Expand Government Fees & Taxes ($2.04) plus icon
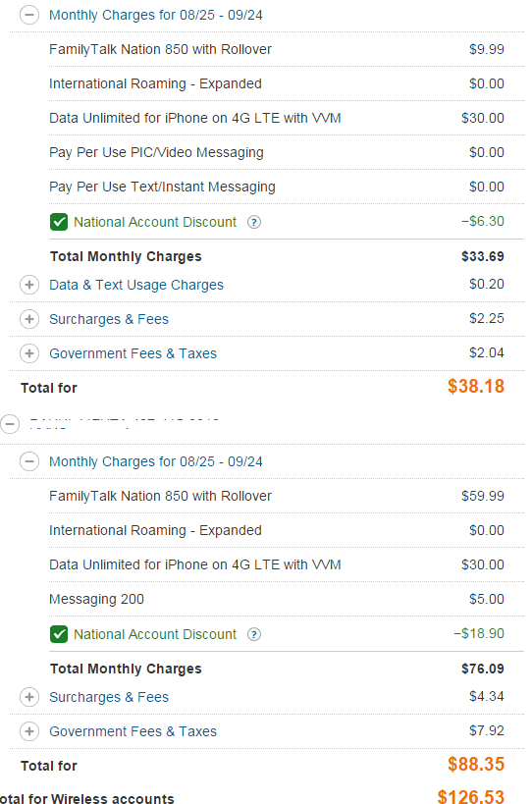This screenshot has height=804, width=532. click(x=29, y=353)
